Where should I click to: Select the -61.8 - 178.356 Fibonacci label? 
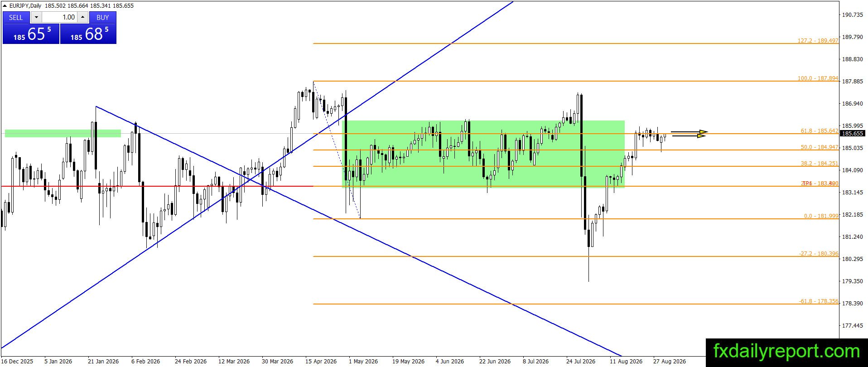[x=819, y=301]
